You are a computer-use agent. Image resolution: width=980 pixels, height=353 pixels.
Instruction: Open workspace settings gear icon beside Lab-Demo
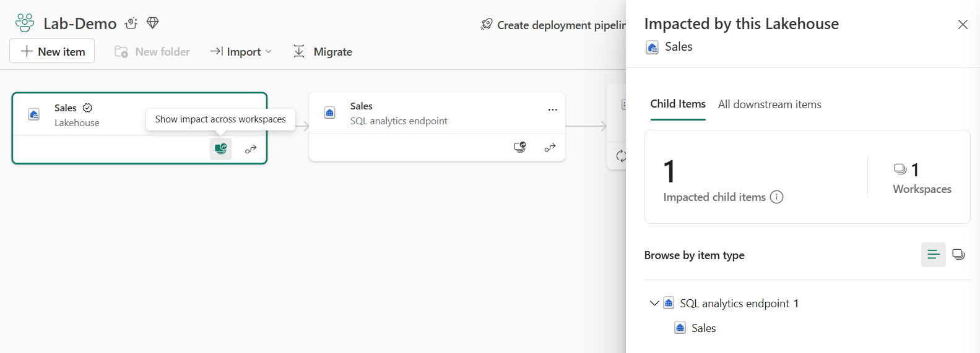click(x=131, y=23)
